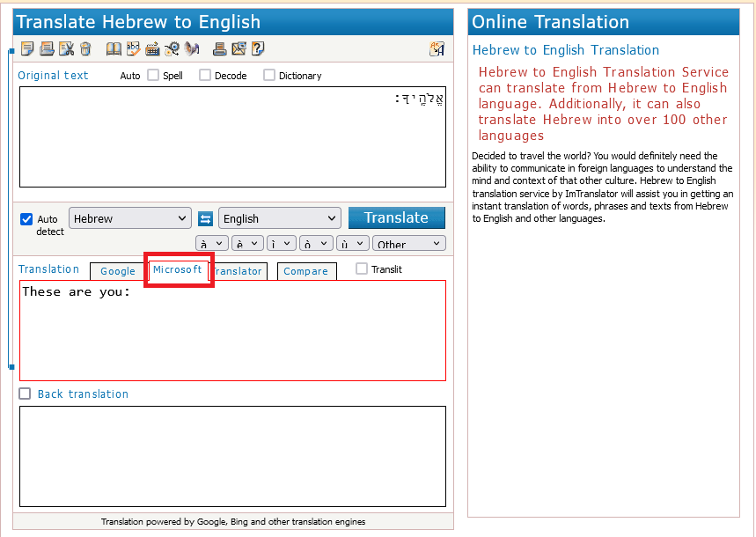Click the printer icon

click(x=220, y=49)
